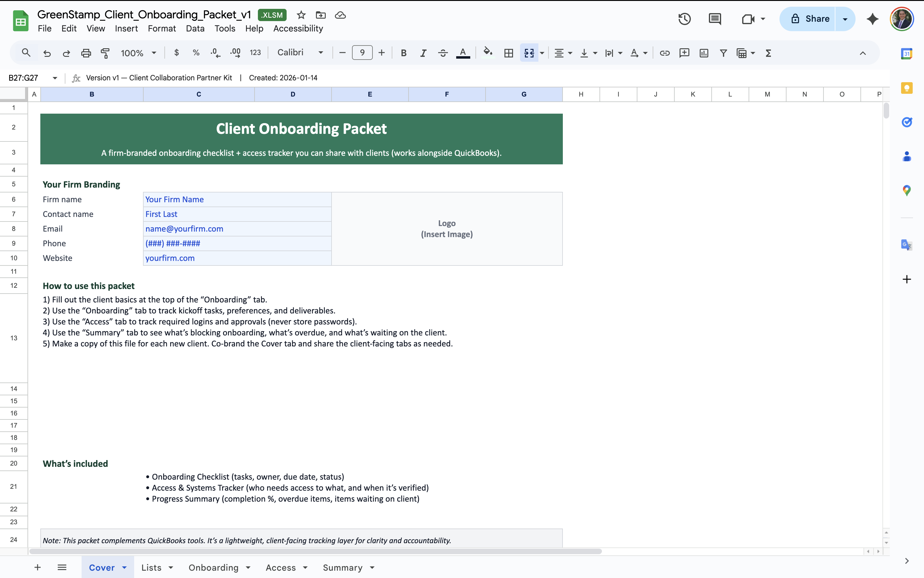
Task: Click the Share button
Action: pyautogui.click(x=816, y=18)
